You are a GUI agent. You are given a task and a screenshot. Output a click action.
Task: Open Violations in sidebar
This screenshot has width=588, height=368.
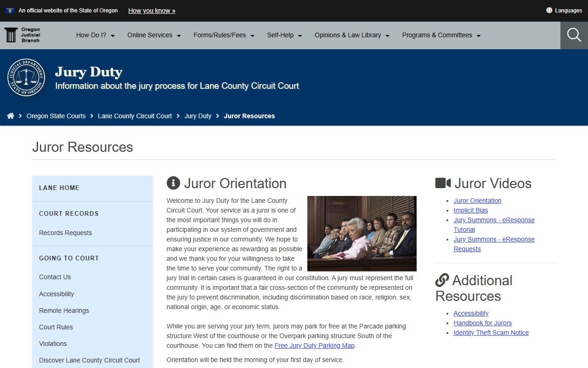pos(53,344)
